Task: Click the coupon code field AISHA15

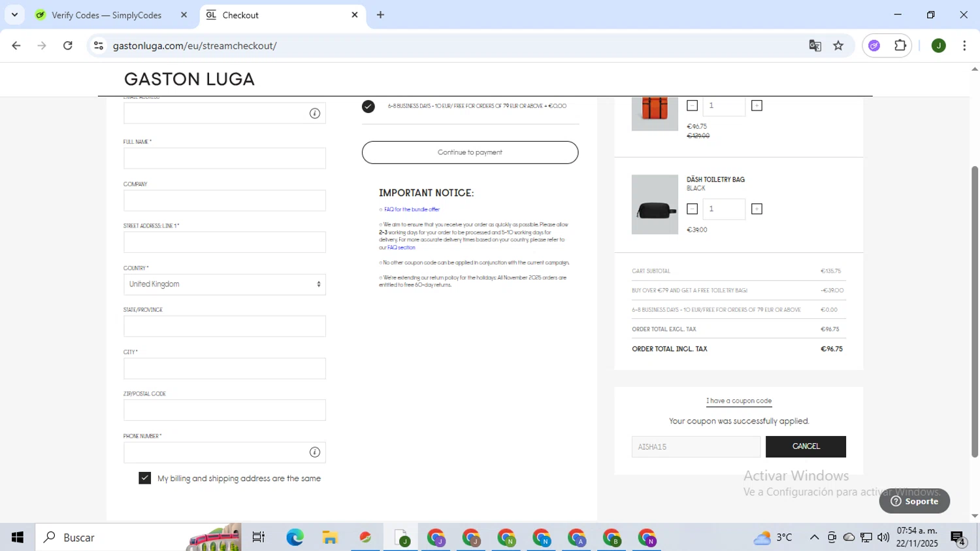Action: tap(696, 447)
